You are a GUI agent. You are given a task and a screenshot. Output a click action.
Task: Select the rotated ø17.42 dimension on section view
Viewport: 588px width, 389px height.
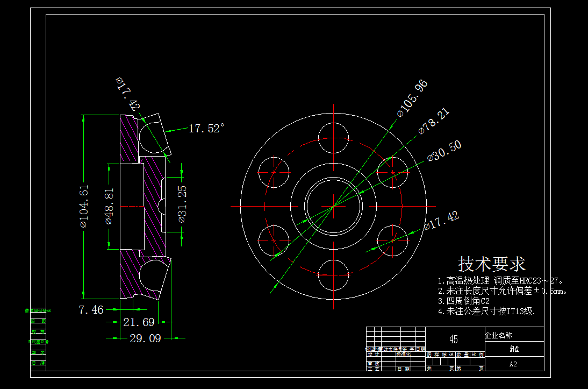[x=128, y=94]
